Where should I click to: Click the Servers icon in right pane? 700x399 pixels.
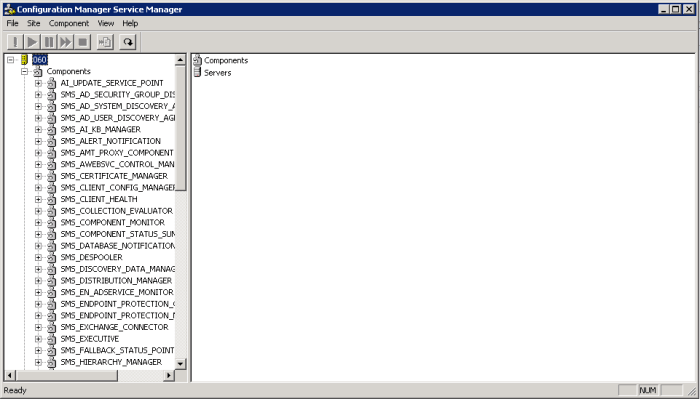pyautogui.click(x=197, y=72)
